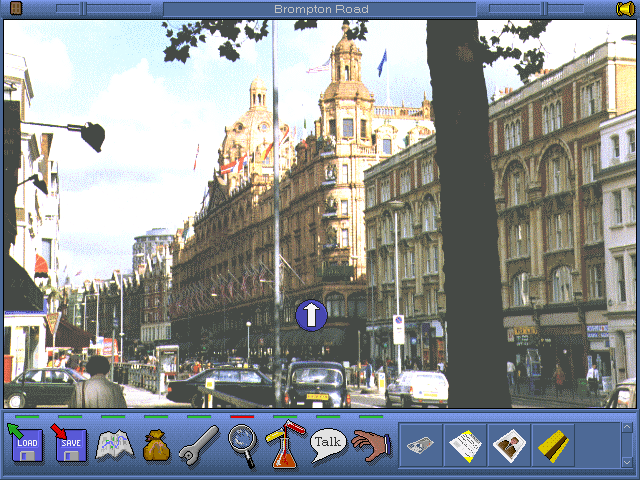Click the speaker sound icon
This screenshot has height=480, width=640.
(x=626, y=9)
